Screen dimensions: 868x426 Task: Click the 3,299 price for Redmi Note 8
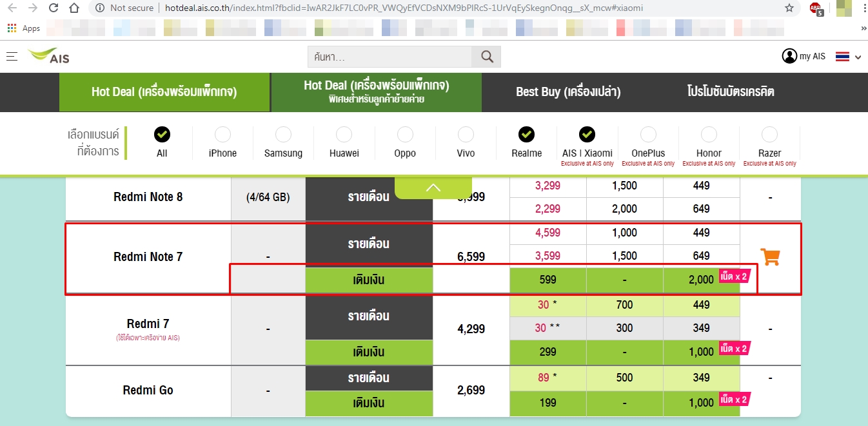[x=548, y=186]
